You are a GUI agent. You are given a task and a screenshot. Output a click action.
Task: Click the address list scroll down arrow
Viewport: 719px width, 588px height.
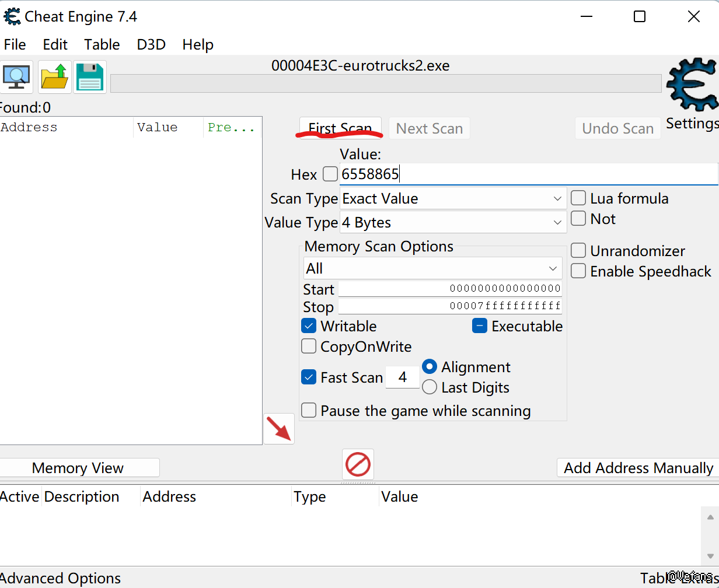click(x=710, y=556)
